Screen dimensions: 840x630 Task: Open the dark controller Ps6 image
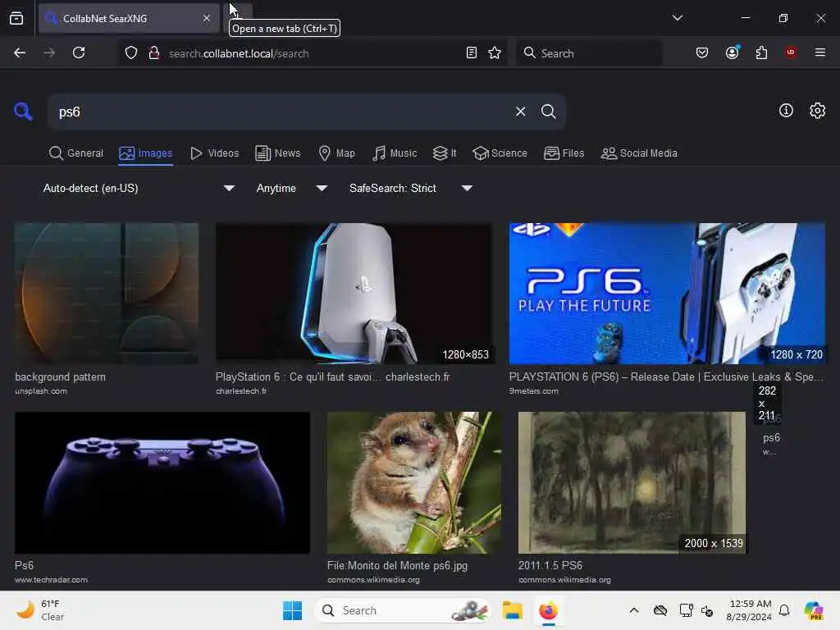tap(162, 482)
